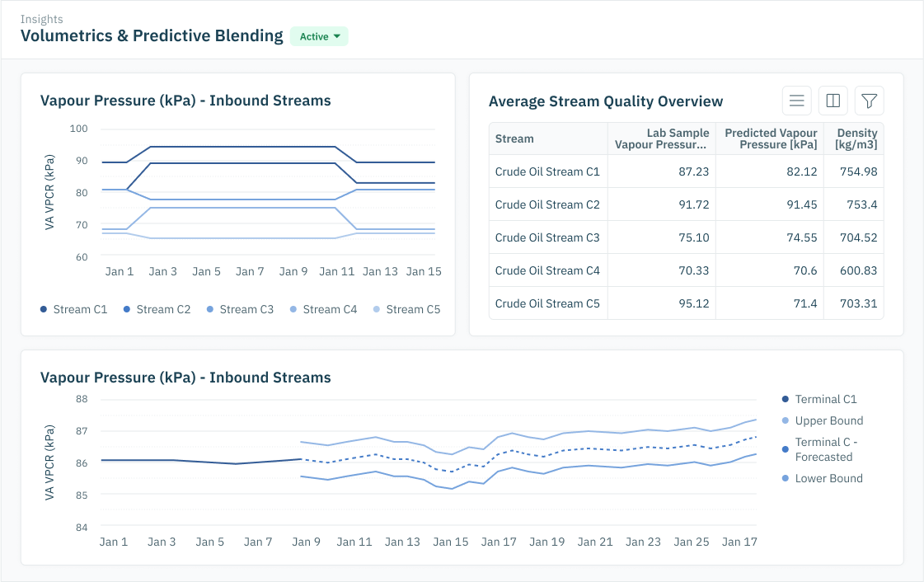Click the 753.4 density cell
This screenshot has width=924, height=582.
tap(854, 204)
